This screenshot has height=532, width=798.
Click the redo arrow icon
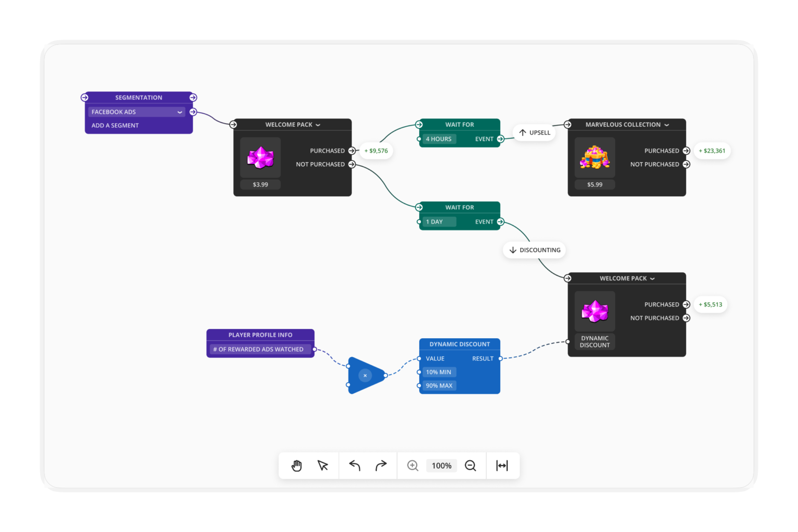(381, 465)
